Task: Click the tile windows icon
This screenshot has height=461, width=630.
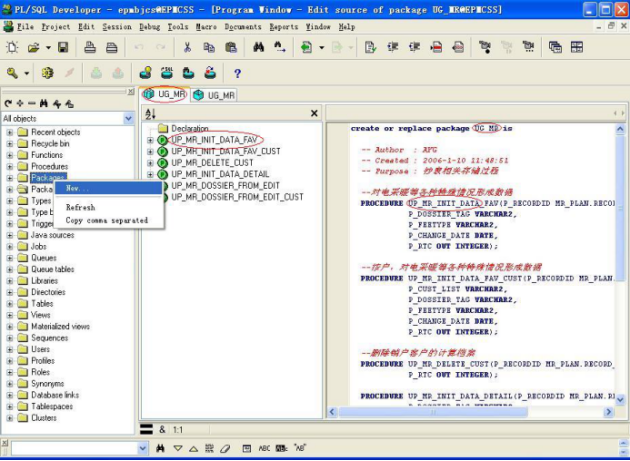Action: point(577,47)
